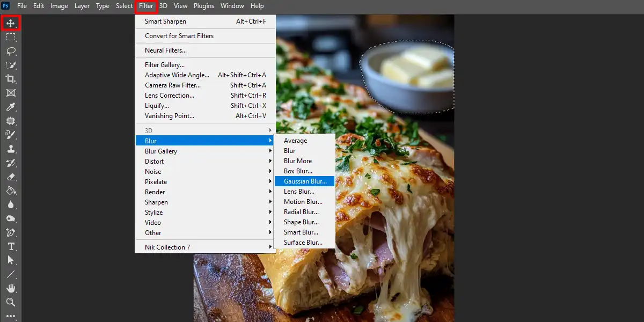Expand the Pixelate submenu
The height and width of the screenshot is (322, 644).
click(205, 182)
